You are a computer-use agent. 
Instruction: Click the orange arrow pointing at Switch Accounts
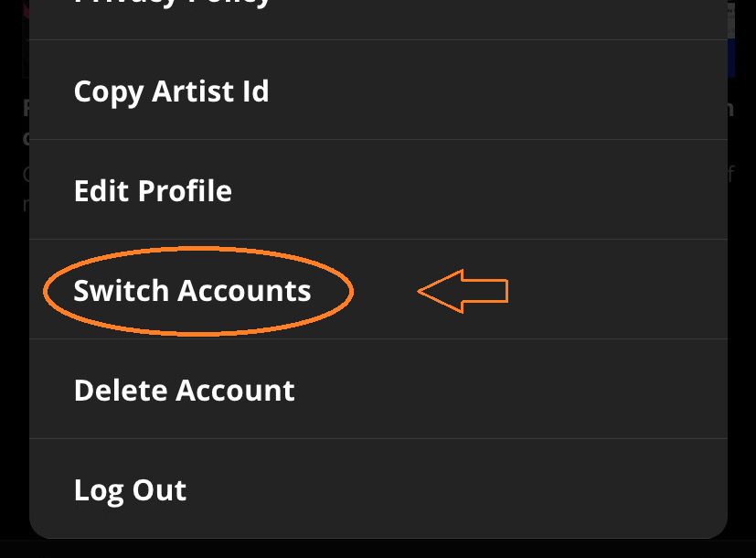(x=463, y=291)
